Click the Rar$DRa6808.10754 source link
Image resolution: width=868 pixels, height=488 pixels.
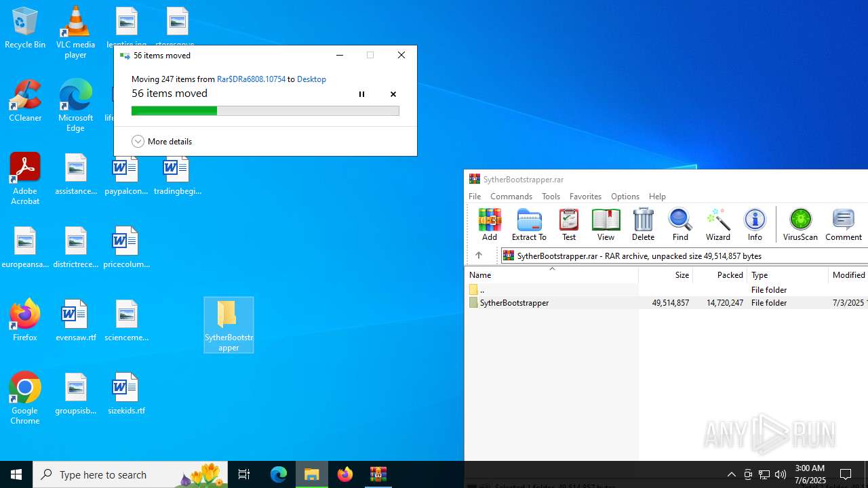[251, 79]
